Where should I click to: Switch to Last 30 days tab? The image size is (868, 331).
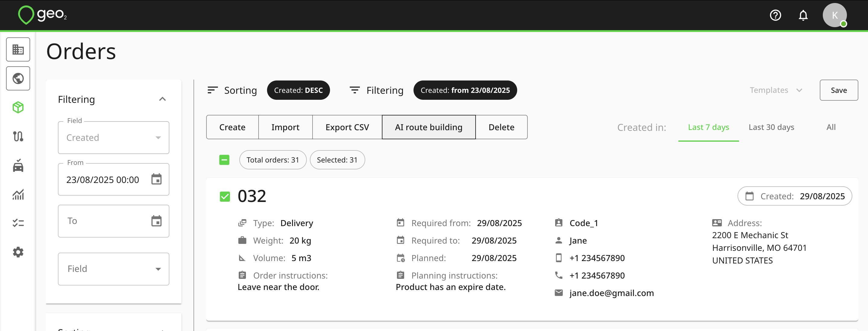771,127
